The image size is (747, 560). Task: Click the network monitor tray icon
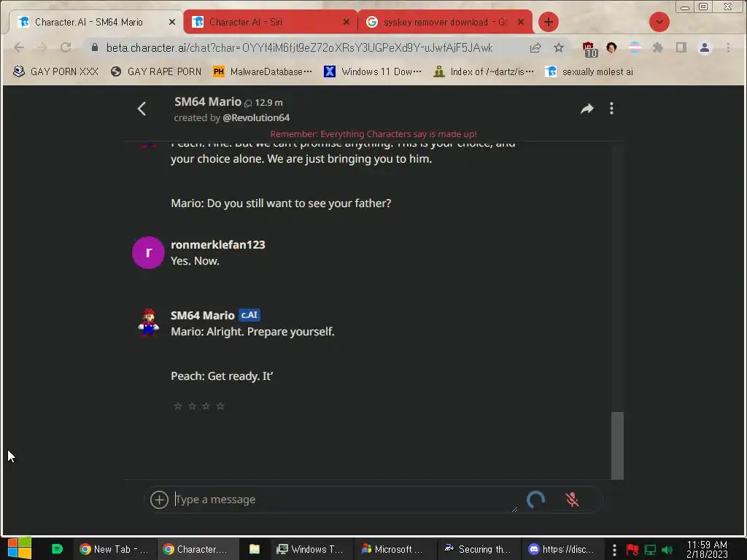point(650,550)
